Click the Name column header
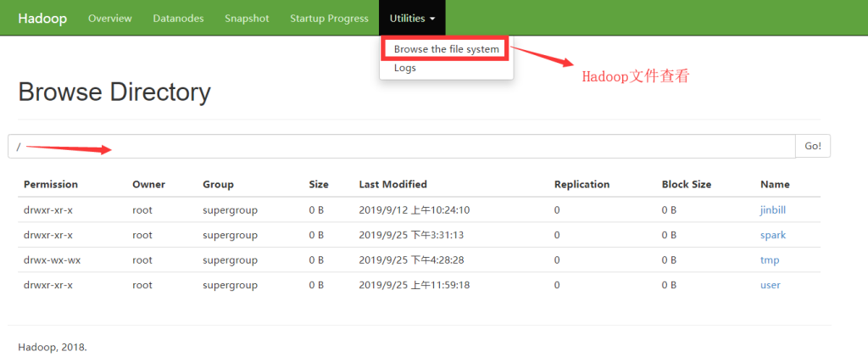 775,184
